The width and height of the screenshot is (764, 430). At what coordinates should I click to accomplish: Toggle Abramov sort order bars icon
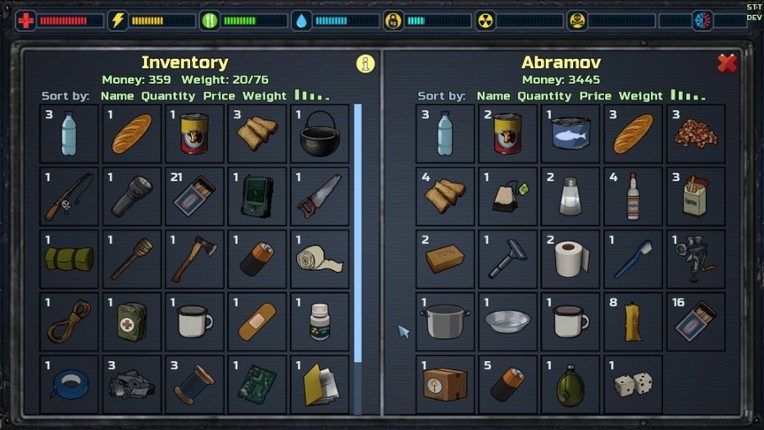pyautogui.click(x=688, y=95)
